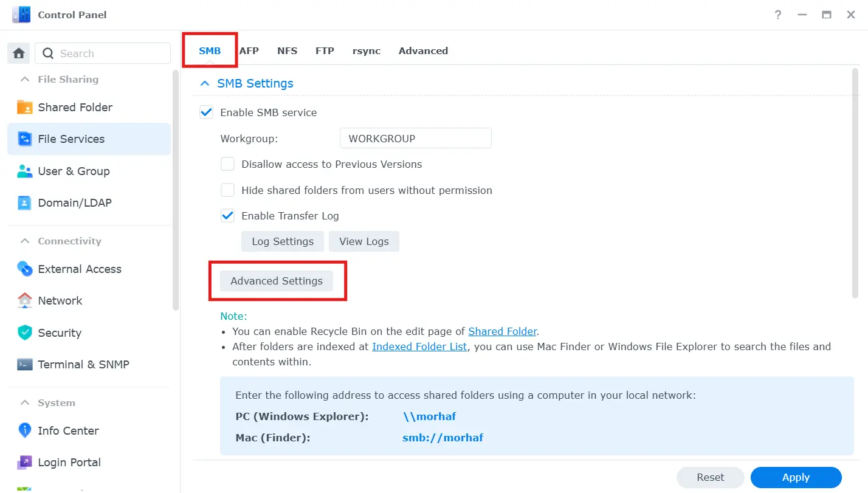Open the Info Center
The height and width of the screenshot is (493, 868).
coord(24,430)
